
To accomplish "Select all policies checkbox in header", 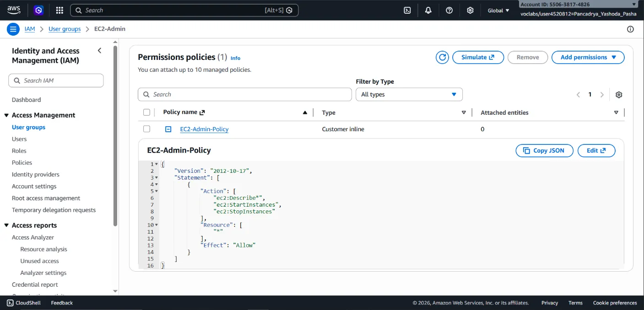I will 146,112.
